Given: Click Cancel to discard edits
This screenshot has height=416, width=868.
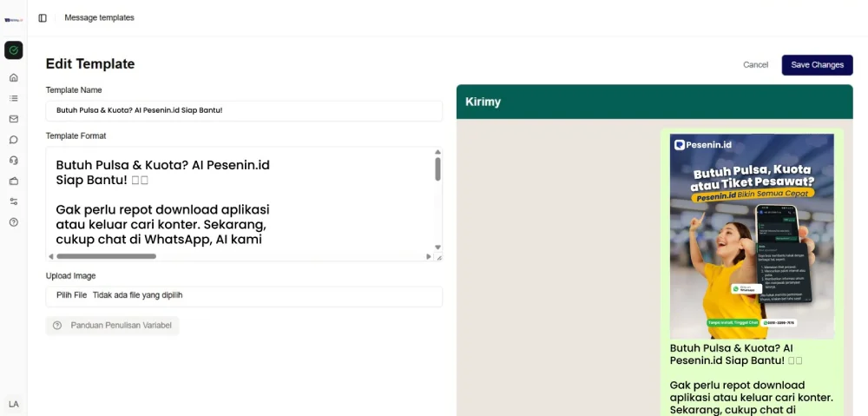Looking at the screenshot, I should tap(755, 65).
